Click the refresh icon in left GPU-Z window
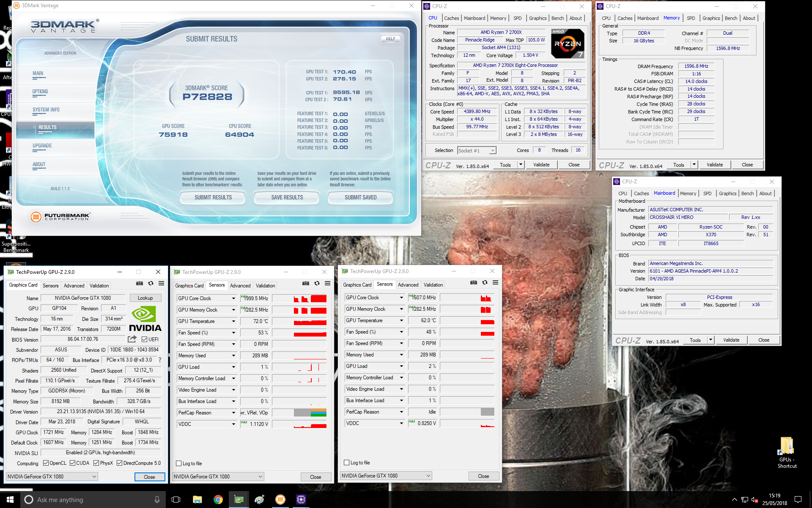The height and width of the screenshot is (508, 812). pyautogui.click(x=151, y=283)
